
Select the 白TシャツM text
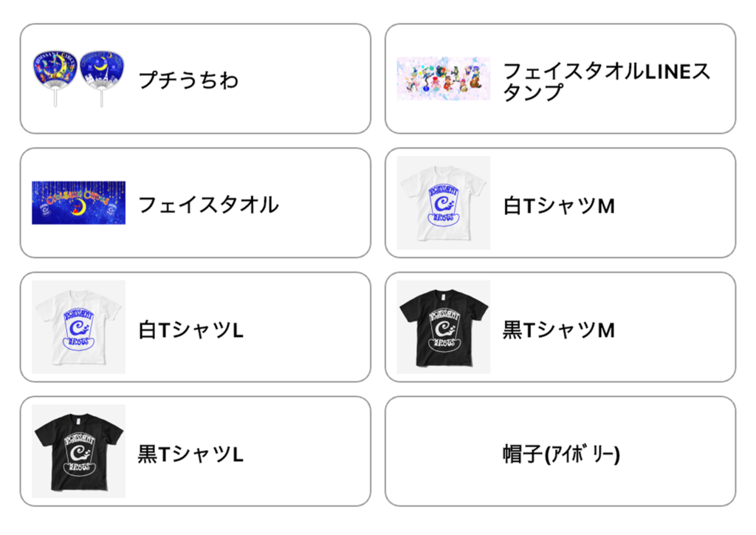click(x=559, y=205)
